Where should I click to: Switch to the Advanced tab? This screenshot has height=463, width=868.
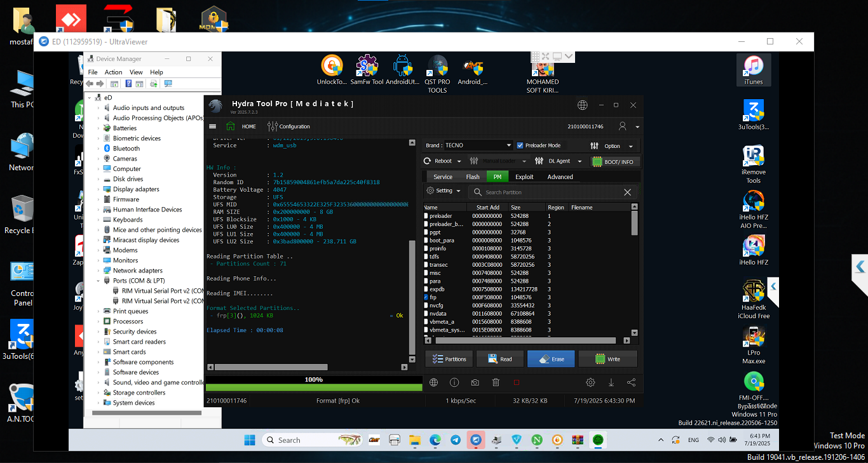[x=560, y=177]
